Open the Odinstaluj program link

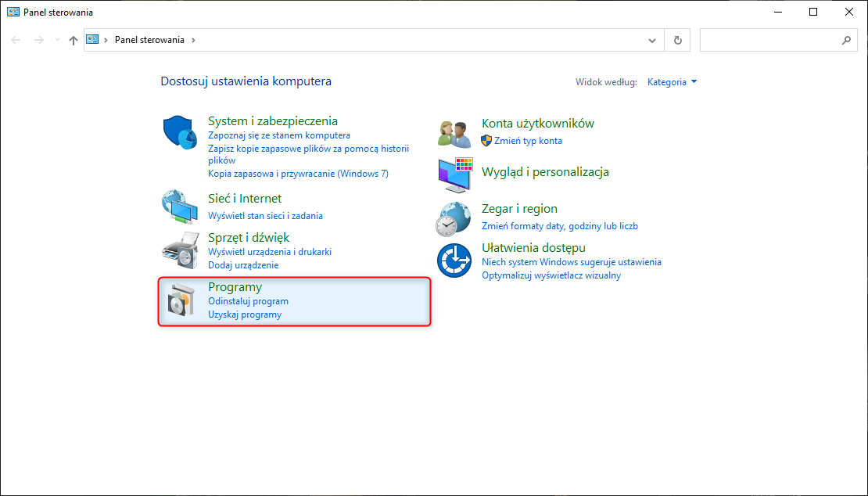[248, 301]
